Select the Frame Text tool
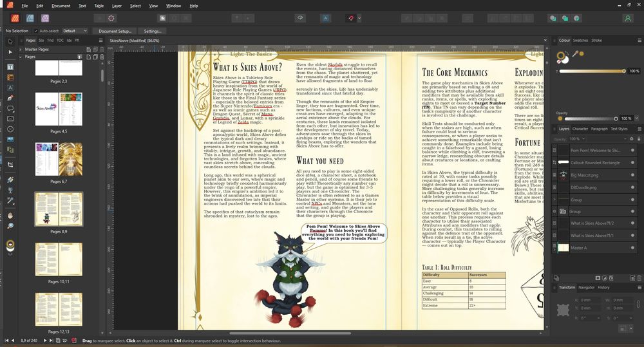The image size is (644, 347). click(10, 66)
